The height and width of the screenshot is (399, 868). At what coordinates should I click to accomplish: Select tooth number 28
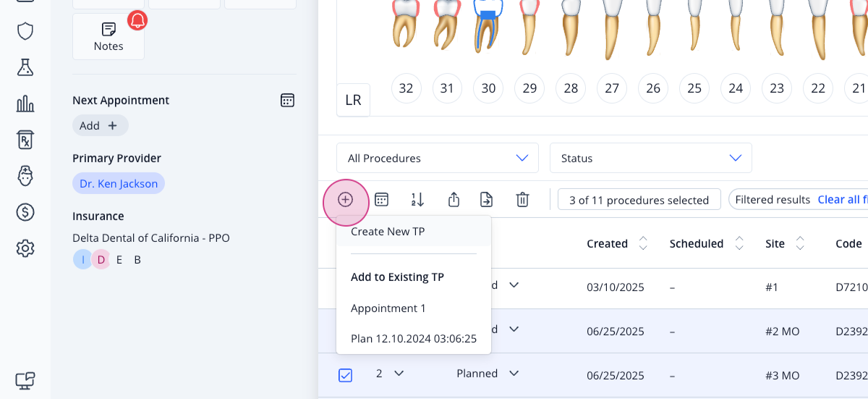coord(571,88)
